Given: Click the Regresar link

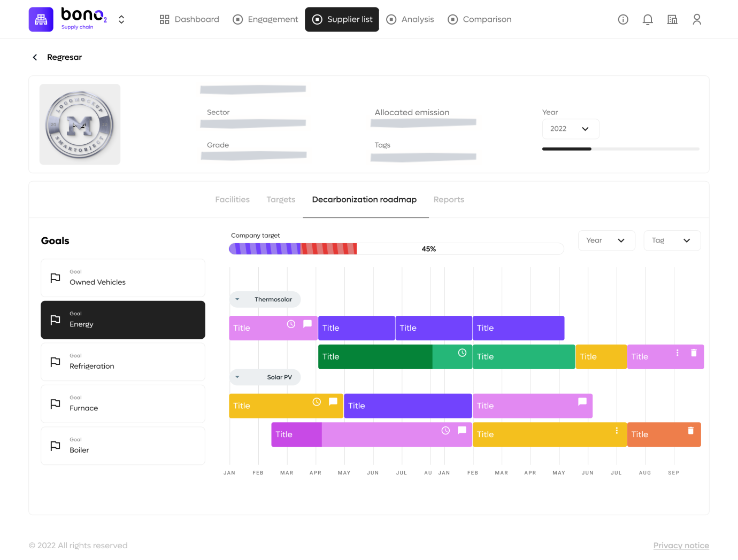Looking at the screenshot, I should pos(64,57).
